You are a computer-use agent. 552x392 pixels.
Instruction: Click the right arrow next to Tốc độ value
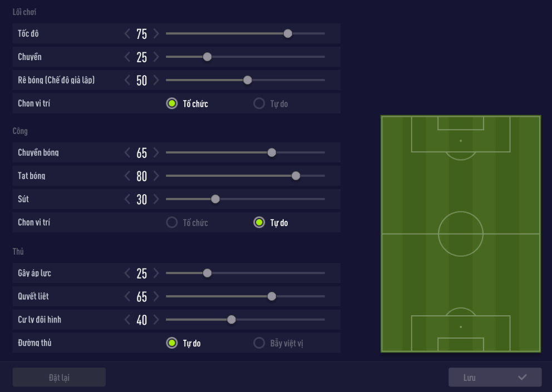(156, 34)
